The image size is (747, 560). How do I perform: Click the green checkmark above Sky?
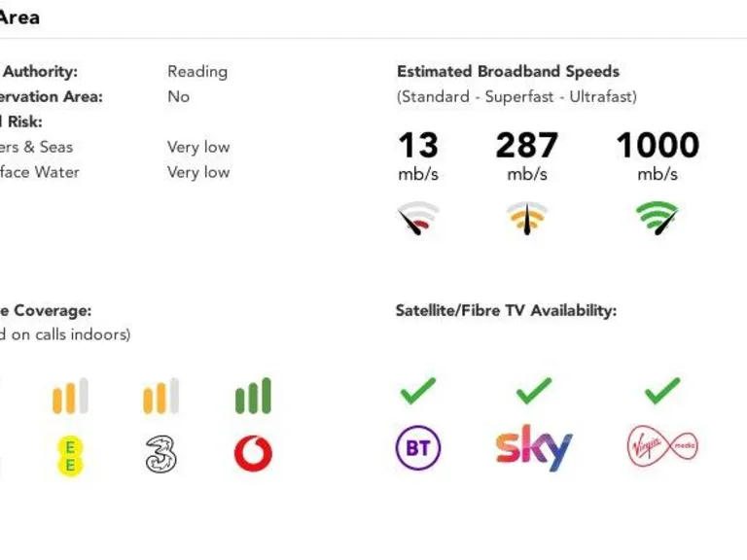pyautogui.click(x=533, y=392)
